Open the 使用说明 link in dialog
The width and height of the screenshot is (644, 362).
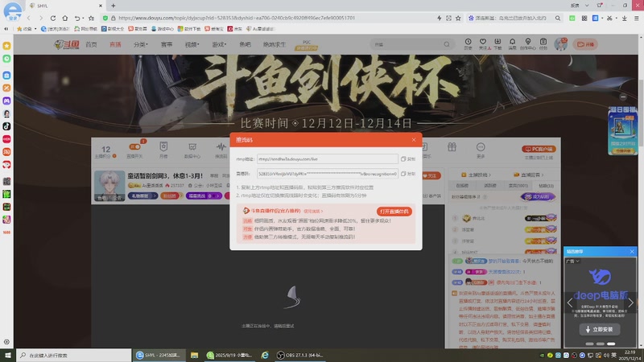coord(313,212)
